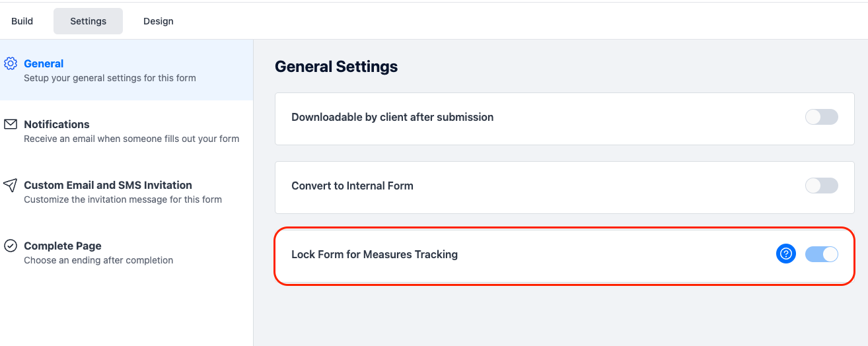Click the paper plane invitation icon
Screen dimensions: 868x346
pos(11,185)
